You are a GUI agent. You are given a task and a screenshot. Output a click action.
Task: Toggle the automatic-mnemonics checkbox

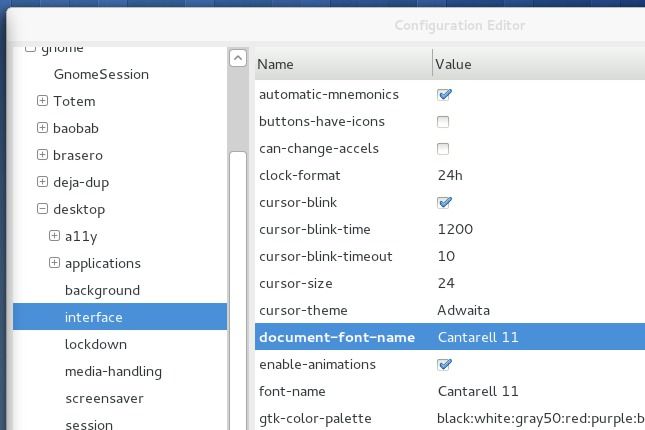click(x=444, y=95)
